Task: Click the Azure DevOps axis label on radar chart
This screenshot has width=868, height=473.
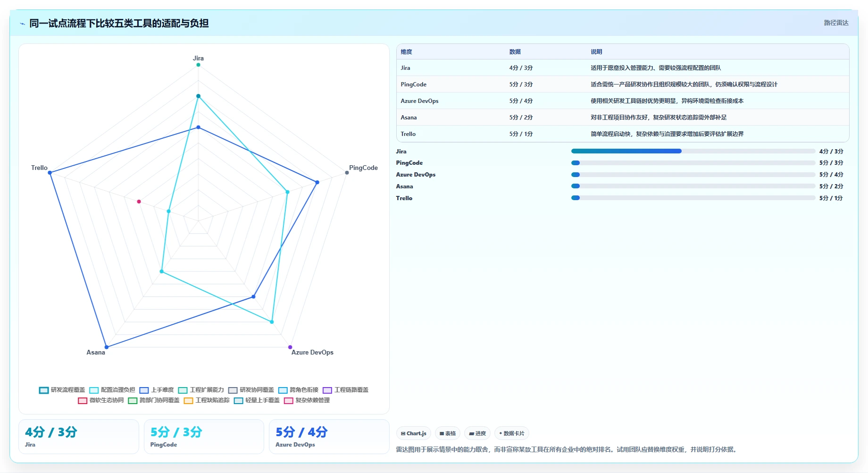Action: (312, 352)
